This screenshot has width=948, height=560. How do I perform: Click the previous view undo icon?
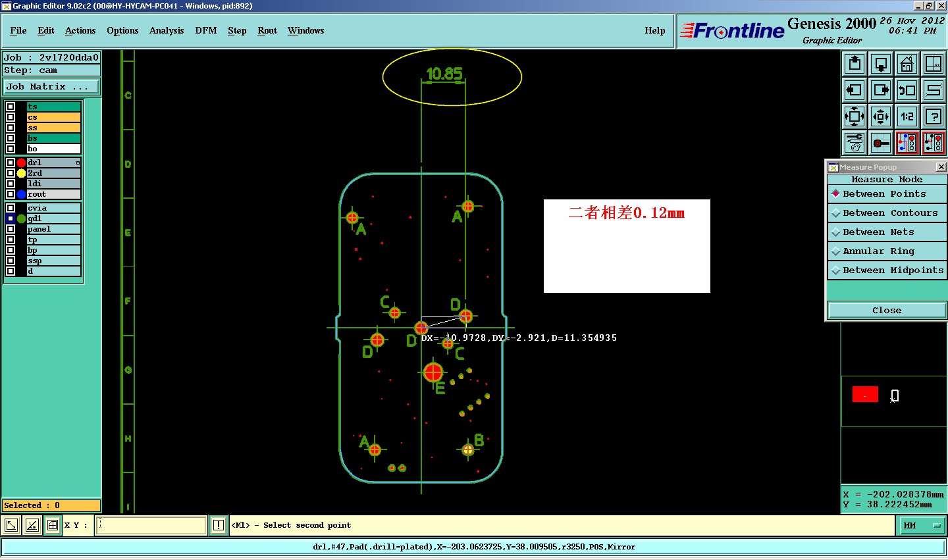pyautogui.click(x=907, y=90)
